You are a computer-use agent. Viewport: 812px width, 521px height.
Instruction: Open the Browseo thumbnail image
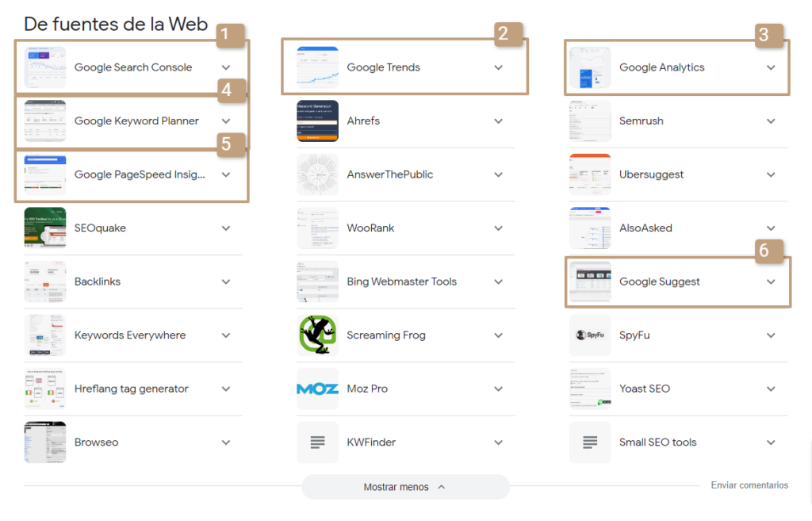[x=45, y=442]
